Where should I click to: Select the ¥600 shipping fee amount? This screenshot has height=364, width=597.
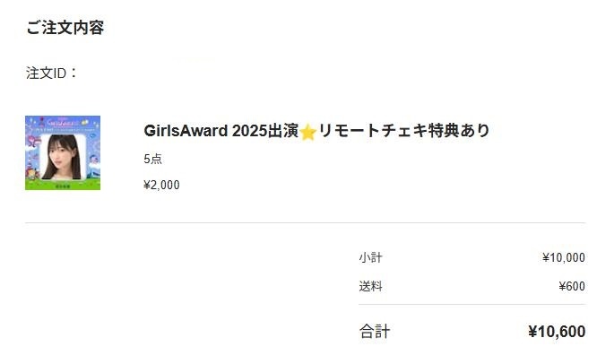[572, 286]
